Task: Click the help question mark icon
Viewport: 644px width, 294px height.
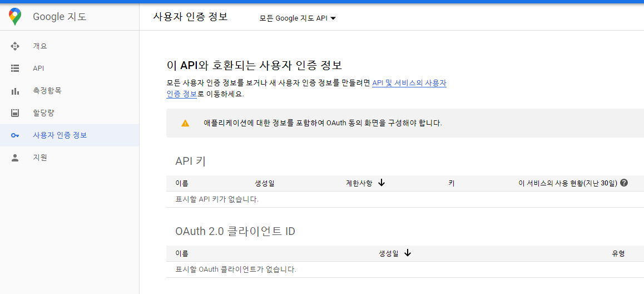Action: click(624, 183)
